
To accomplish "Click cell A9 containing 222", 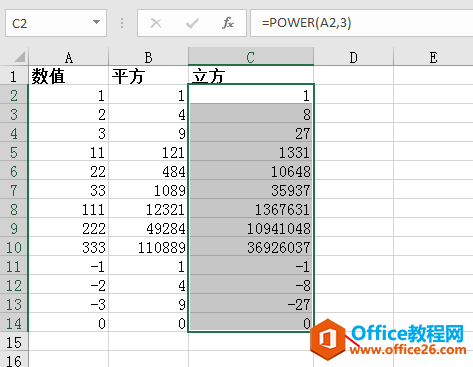I will (69, 227).
